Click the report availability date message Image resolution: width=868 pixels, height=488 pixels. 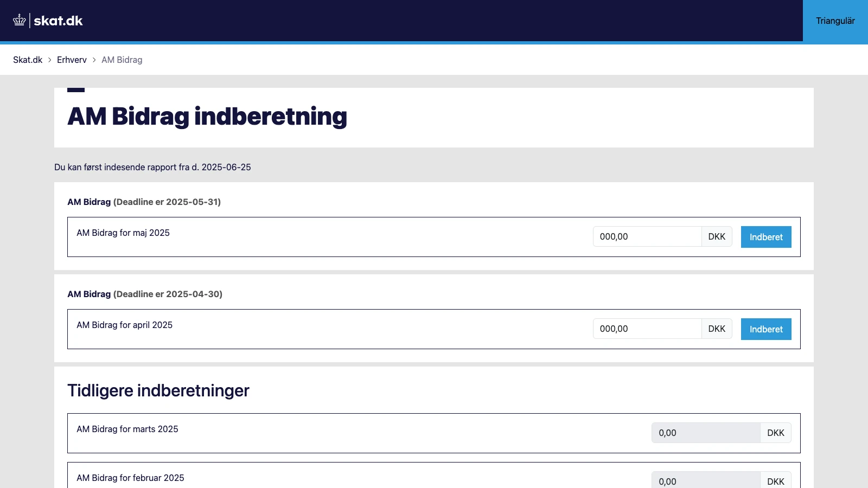pos(153,167)
